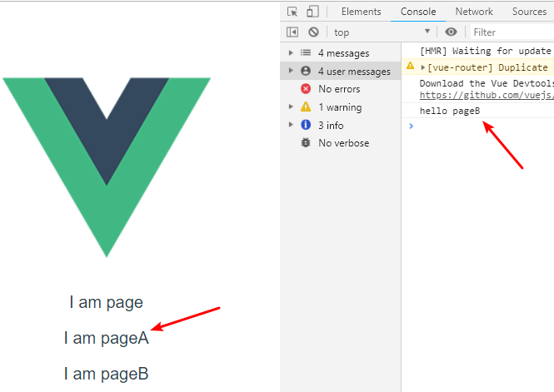554x392 pixels.
Task: Click the eye live expression icon
Action: [x=451, y=32]
